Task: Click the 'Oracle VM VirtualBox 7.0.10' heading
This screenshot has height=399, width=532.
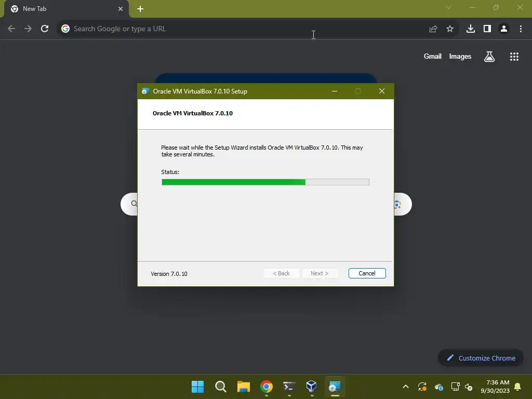Action: click(193, 113)
